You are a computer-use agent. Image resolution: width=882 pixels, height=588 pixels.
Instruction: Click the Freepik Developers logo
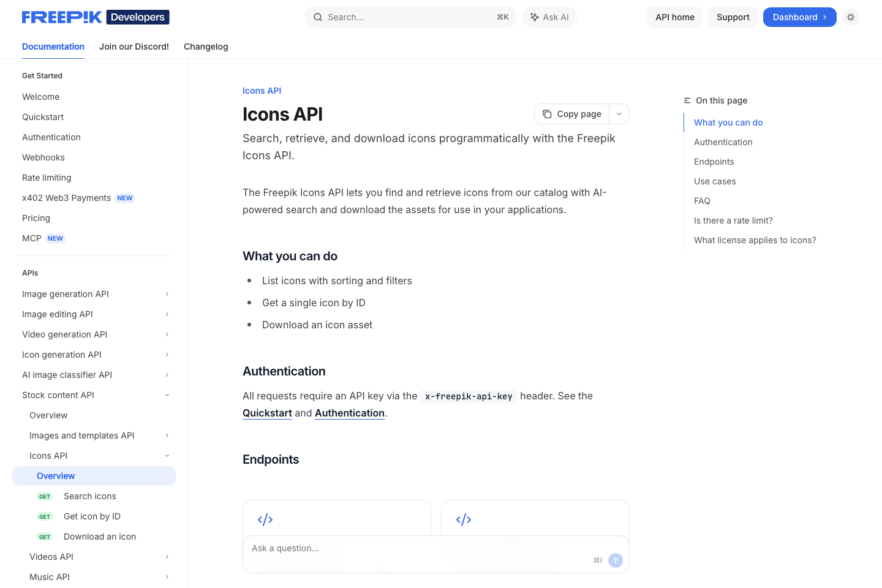[x=96, y=17]
